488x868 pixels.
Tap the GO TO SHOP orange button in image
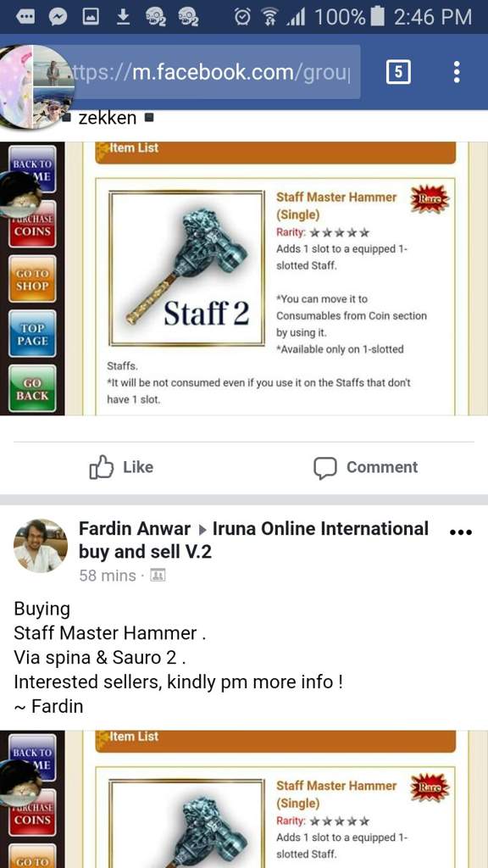(x=32, y=279)
